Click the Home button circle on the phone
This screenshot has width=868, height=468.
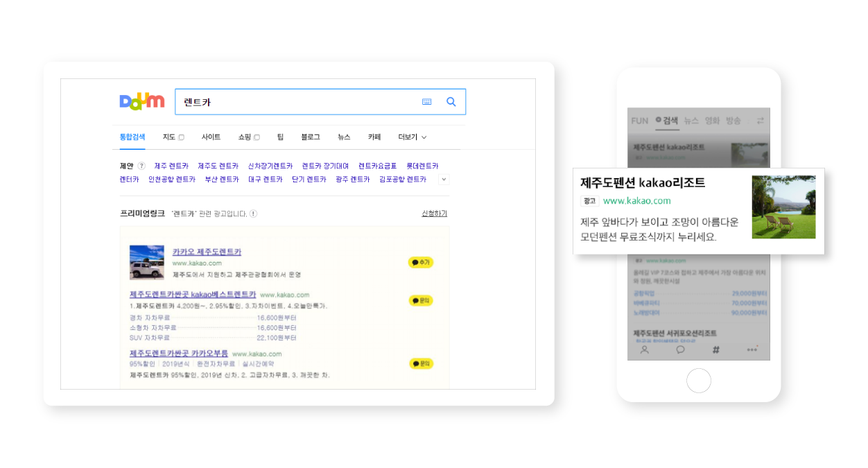[699, 381]
